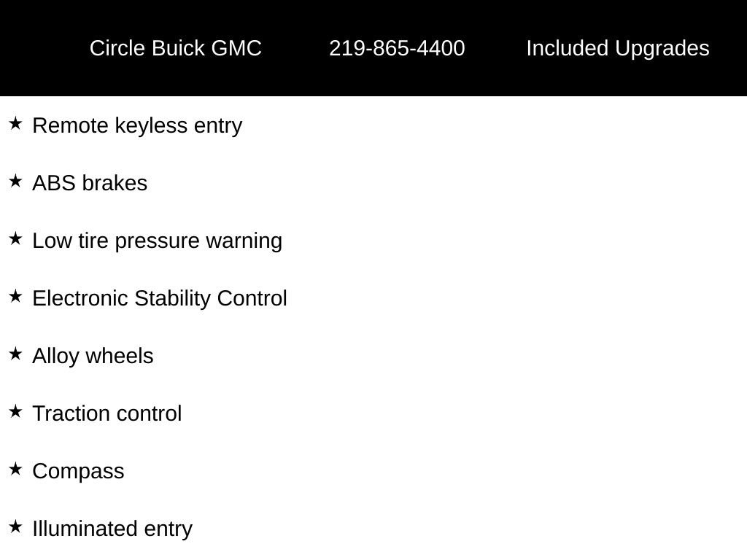Click the star beside Traction control
This screenshot has height=560, width=747.
click(15, 411)
